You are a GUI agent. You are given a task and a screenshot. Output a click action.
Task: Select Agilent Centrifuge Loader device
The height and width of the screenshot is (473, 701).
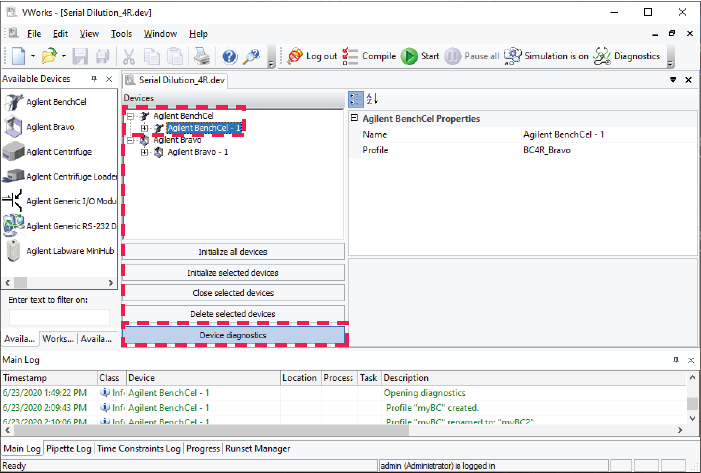tap(59, 177)
